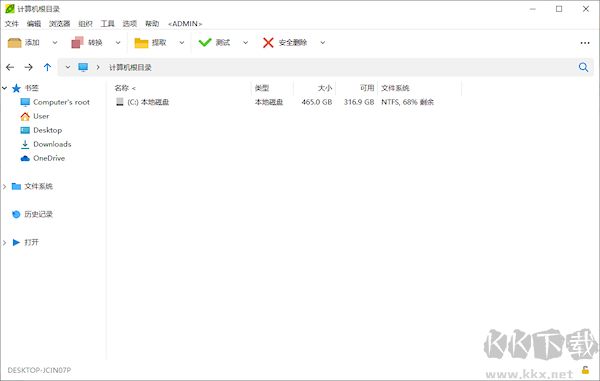Open the 选项 (Options) menu
The height and width of the screenshot is (381, 600).
tap(130, 24)
